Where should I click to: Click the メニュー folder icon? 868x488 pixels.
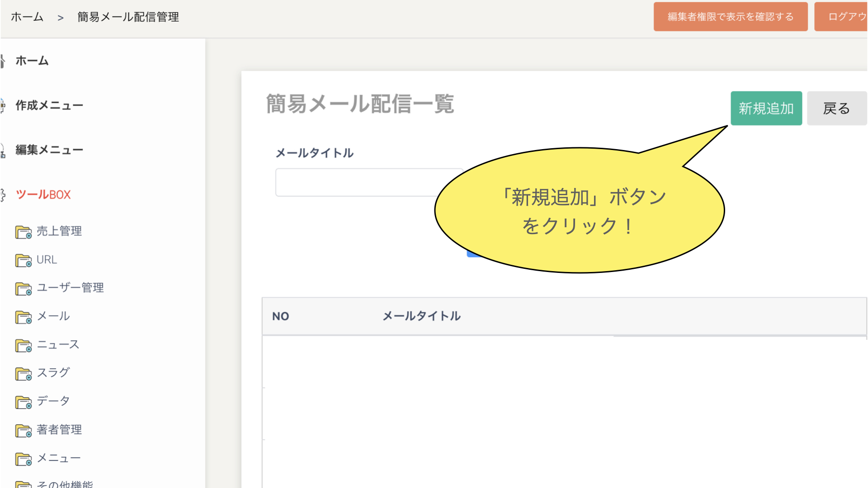(x=23, y=459)
